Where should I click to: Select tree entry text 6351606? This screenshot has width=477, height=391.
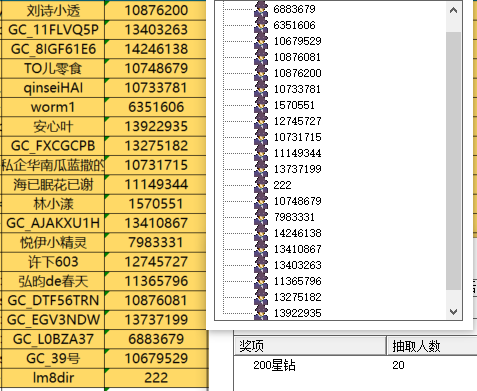pos(294,25)
